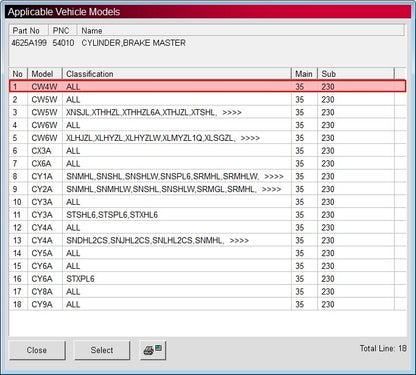
Task: Select row 14 model CY5A
Action: point(207,253)
